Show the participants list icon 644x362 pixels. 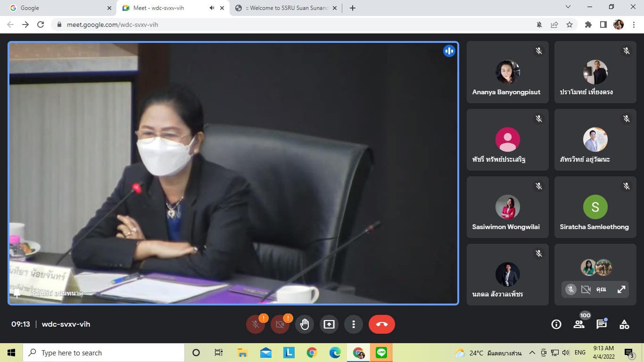pos(579,324)
